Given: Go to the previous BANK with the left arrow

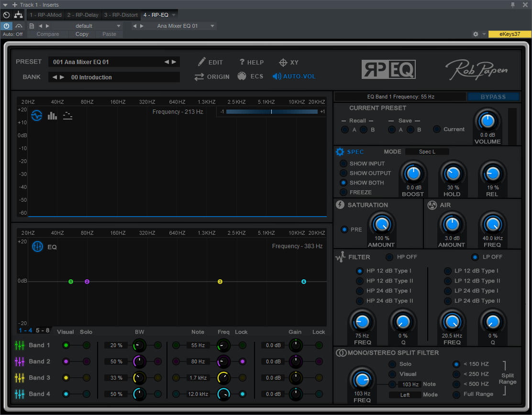Looking at the screenshot, I should 55,77.
